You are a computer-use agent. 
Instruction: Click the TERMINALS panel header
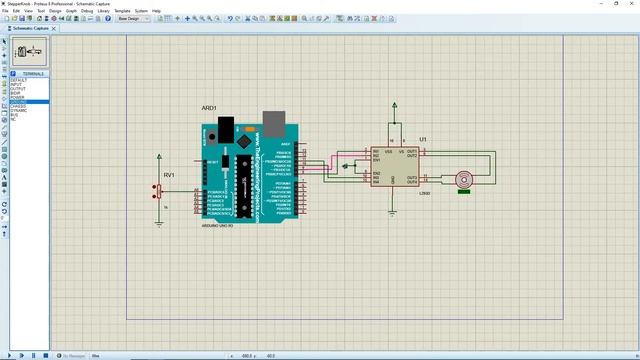click(33, 74)
